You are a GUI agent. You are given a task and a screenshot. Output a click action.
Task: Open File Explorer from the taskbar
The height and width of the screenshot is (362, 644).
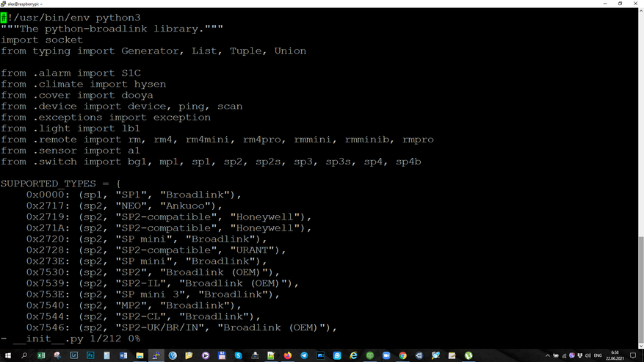pos(140,355)
